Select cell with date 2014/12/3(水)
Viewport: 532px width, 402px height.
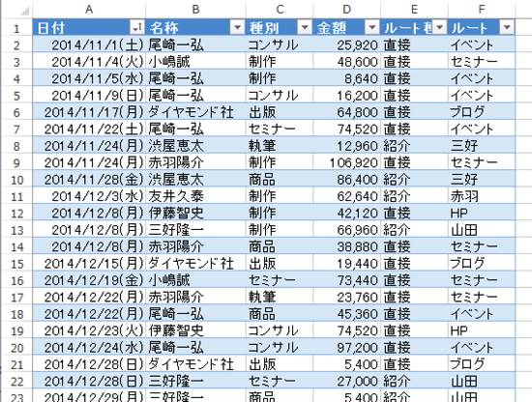click(x=89, y=196)
